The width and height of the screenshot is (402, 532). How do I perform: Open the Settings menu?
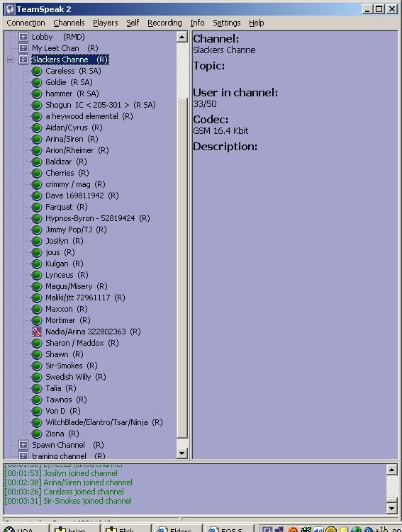(226, 23)
